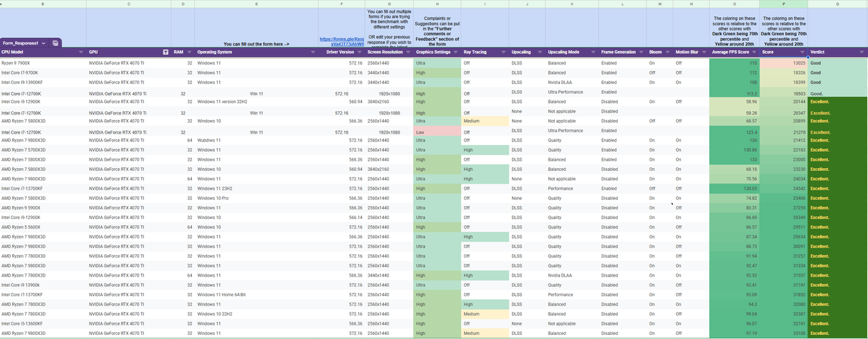868x339 pixels.
Task: Open the table view icon beside Form_Responses1
Action: point(56,43)
